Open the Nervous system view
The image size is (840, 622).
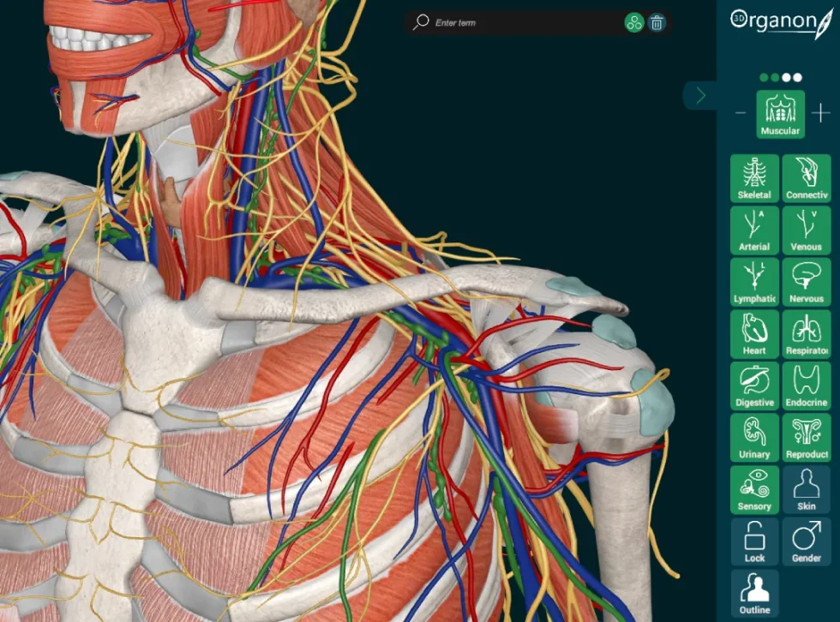tap(806, 282)
